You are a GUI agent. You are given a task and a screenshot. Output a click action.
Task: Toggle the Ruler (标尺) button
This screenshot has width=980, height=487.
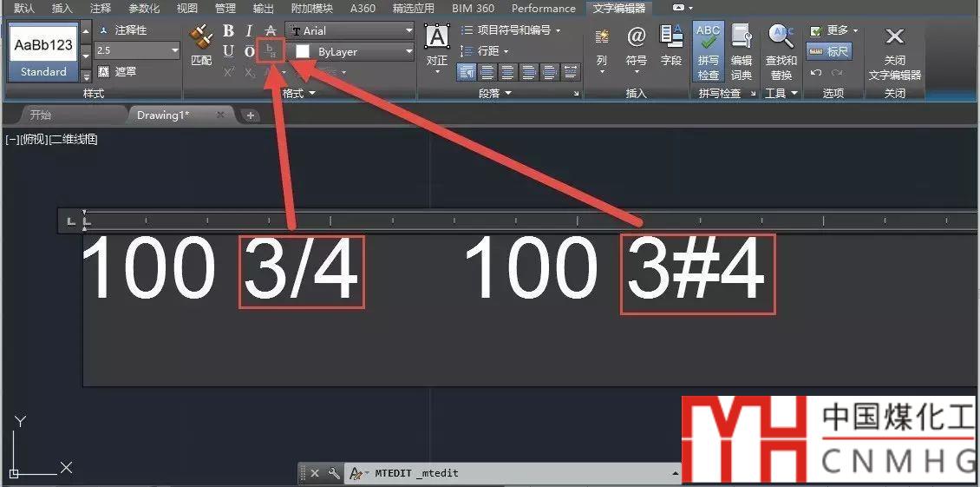829,51
